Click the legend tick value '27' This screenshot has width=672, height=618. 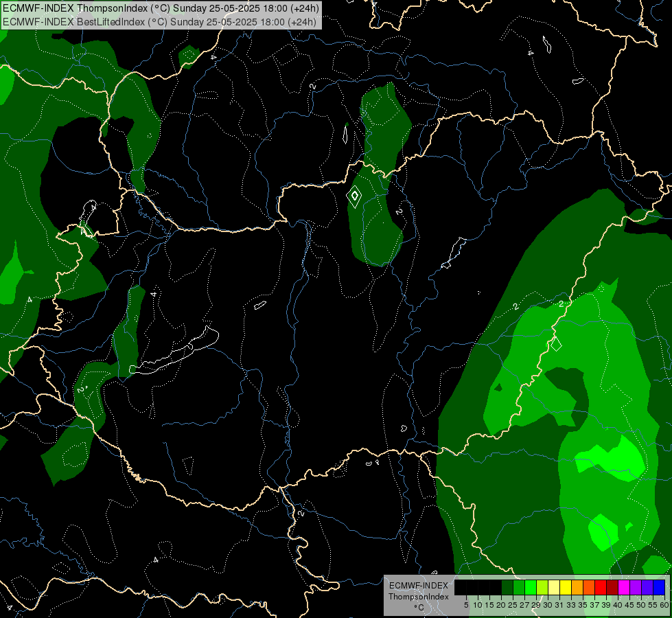(x=524, y=605)
